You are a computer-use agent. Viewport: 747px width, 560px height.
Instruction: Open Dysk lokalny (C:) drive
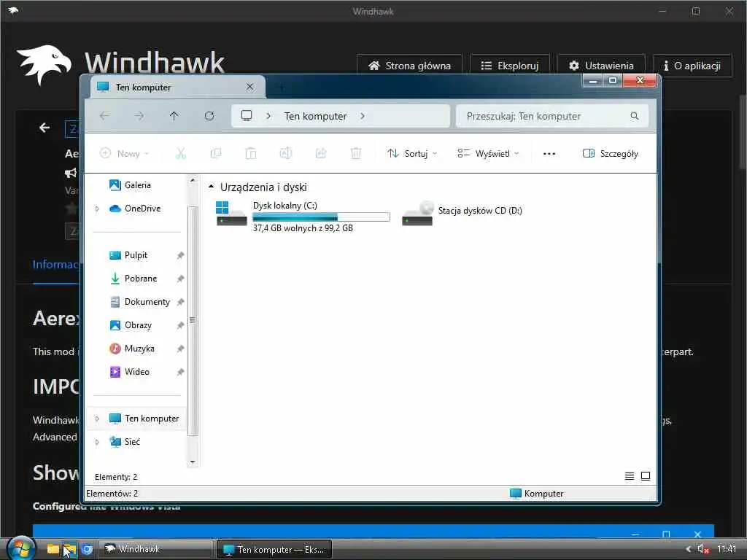tap(303, 216)
